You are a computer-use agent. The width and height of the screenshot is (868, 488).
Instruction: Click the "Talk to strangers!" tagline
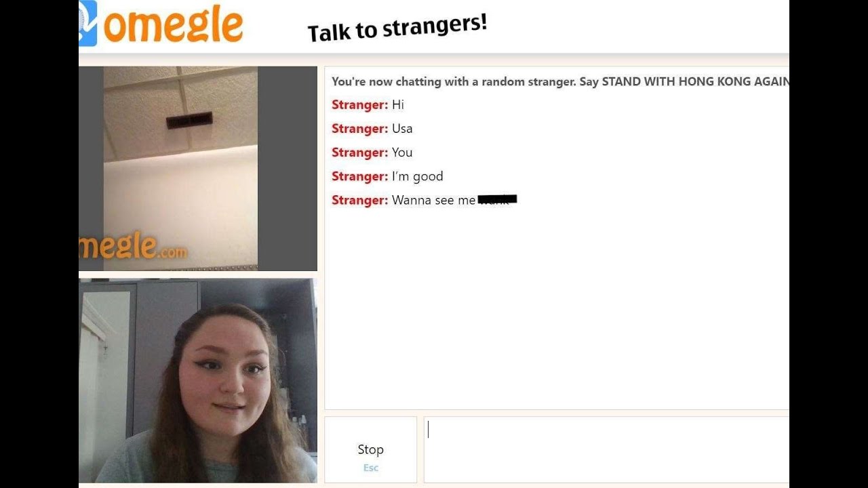[397, 28]
